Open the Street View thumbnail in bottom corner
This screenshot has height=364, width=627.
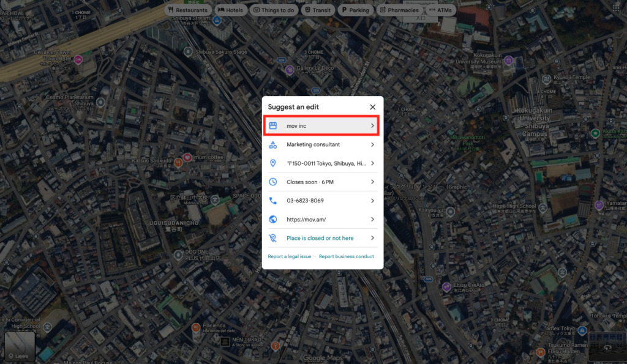(x=607, y=346)
